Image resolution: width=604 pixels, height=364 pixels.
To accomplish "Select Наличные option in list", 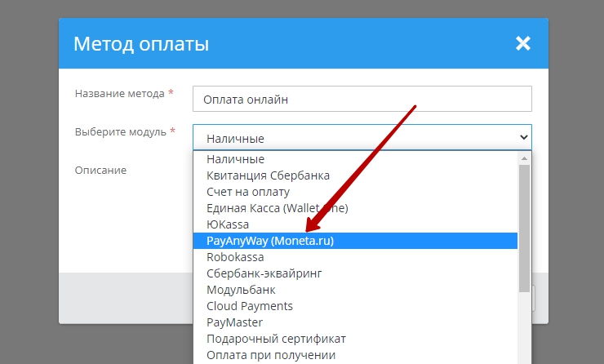I will [236, 159].
